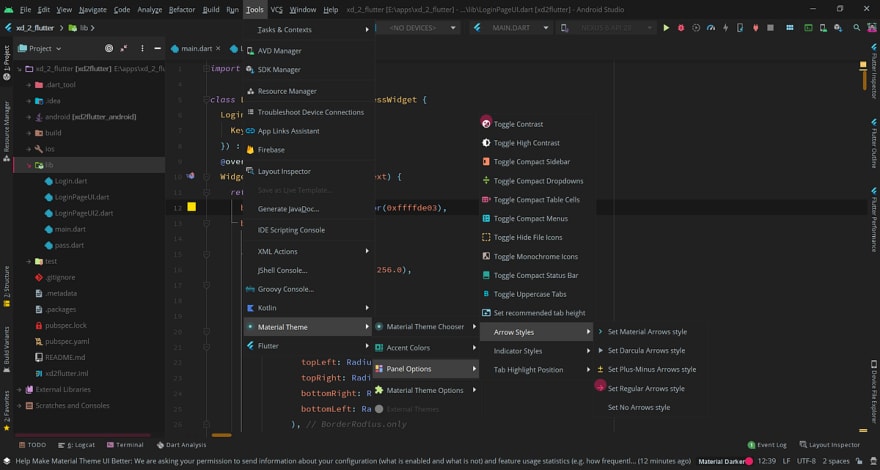Open the Layout Inspector in status bar

pyautogui.click(x=829, y=445)
